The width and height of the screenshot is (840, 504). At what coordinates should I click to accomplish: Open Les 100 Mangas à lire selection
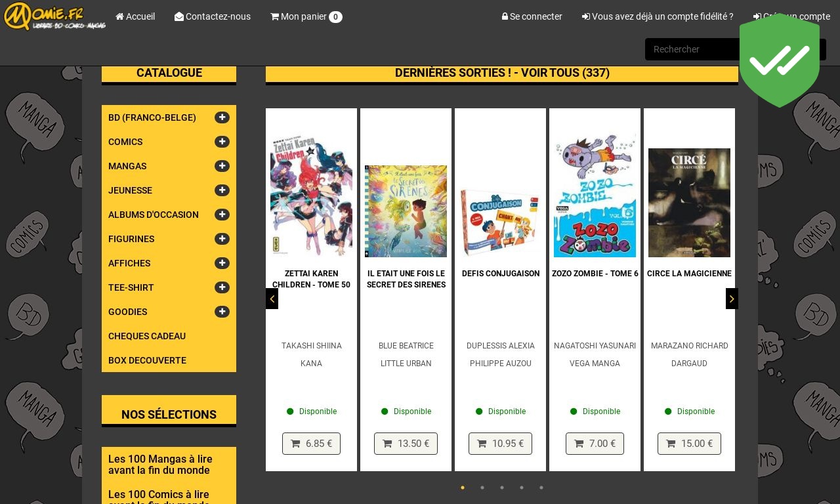pyautogui.click(x=160, y=465)
